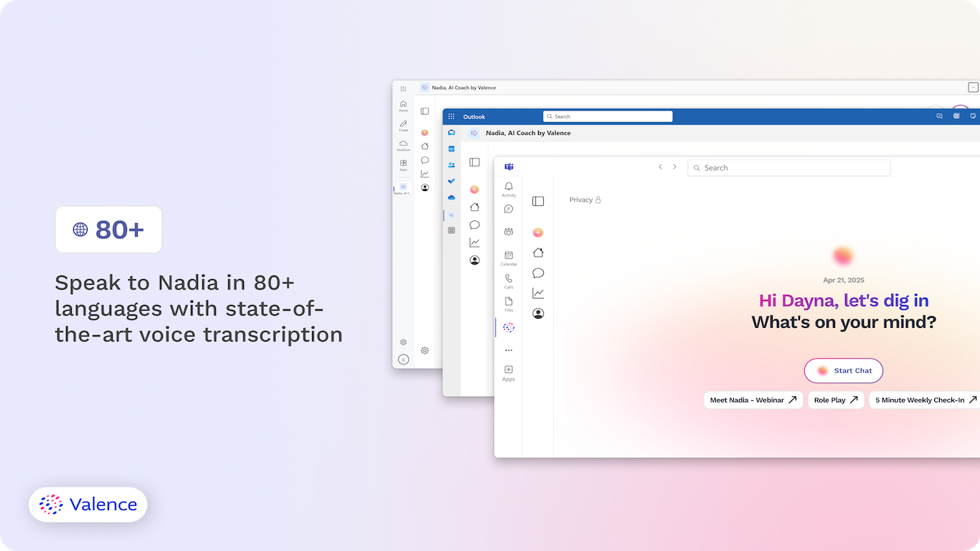This screenshot has height=551, width=980.
Task: Open the Outlook header Word document icon
Action: click(956, 116)
